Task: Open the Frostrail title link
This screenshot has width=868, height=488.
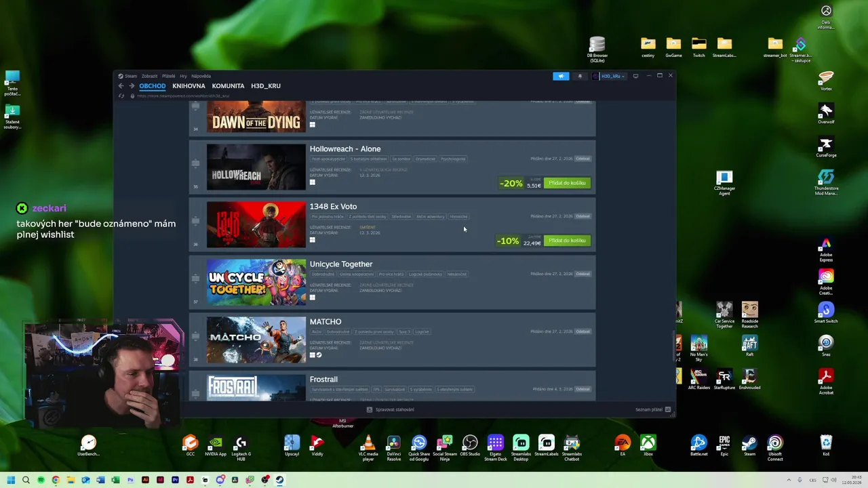Action: (x=323, y=380)
